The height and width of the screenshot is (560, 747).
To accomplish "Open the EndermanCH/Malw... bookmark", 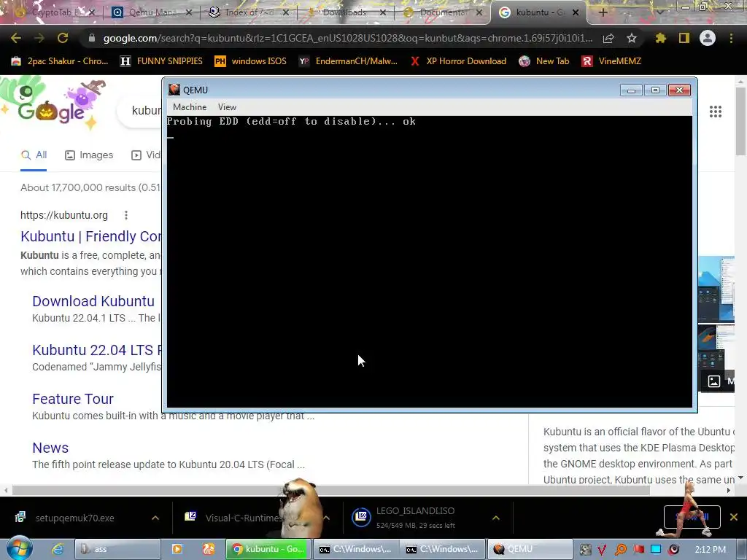I will [x=348, y=61].
